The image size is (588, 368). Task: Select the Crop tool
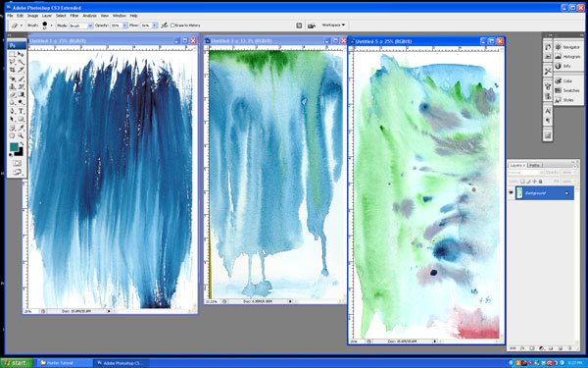point(12,70)
